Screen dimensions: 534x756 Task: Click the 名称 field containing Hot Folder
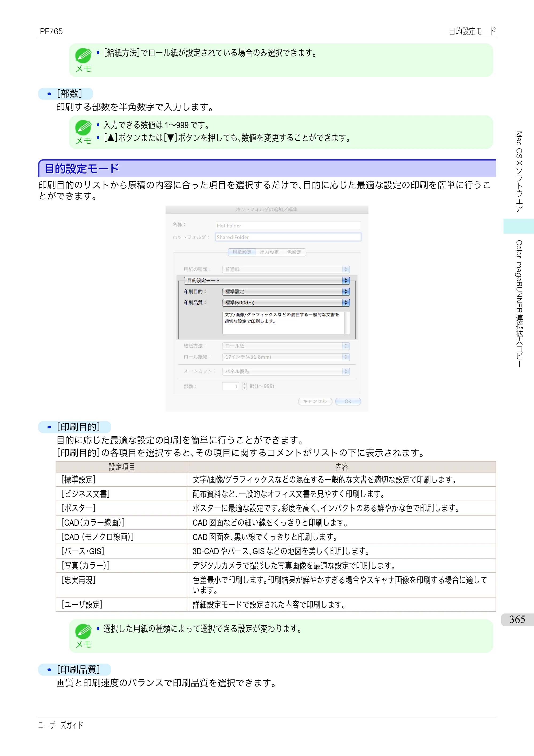point(288,226)
